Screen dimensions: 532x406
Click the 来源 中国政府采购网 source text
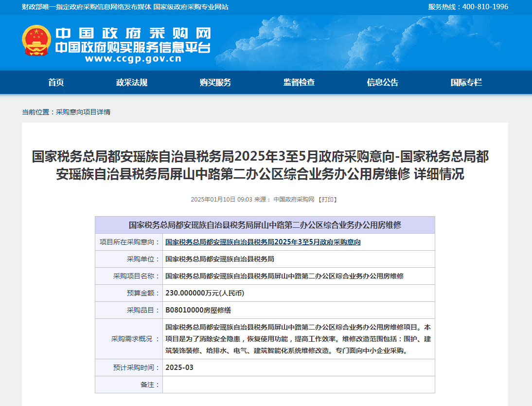point(284,200)
